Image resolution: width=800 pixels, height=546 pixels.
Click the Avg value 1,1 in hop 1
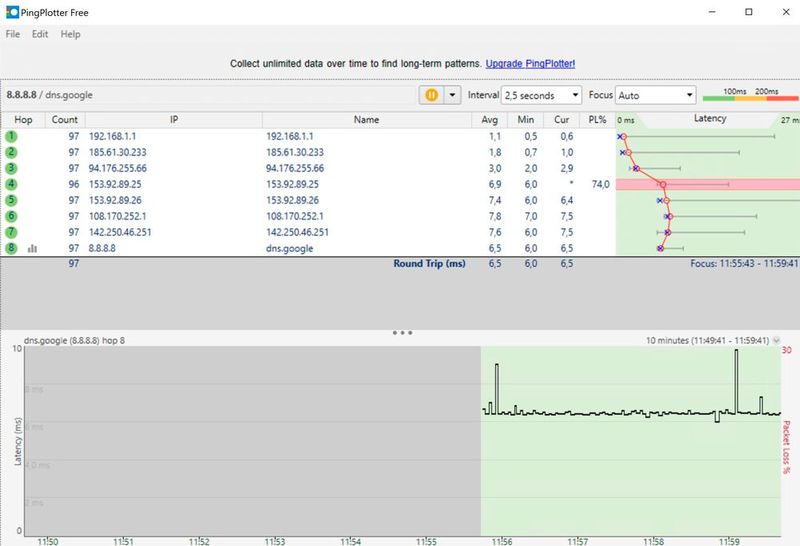[x=495, y=136]
